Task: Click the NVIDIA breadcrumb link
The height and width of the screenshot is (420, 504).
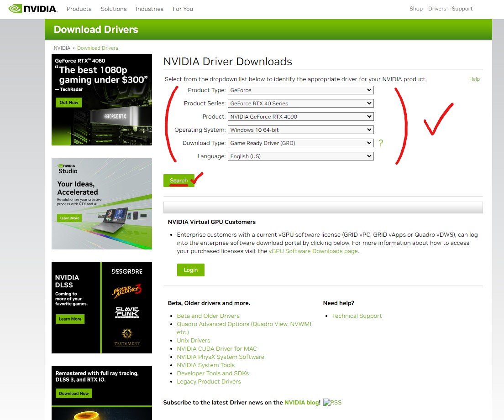Action: click(x=62, y=48)
